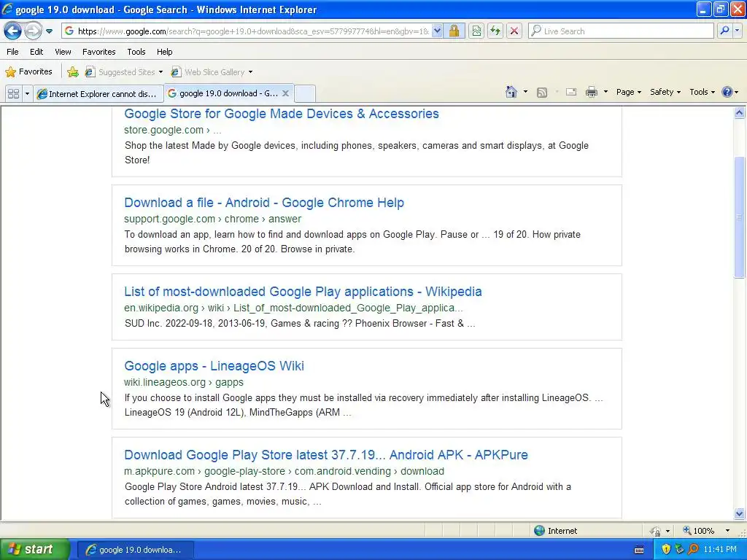
Task: Click the Quick Tabs grid icon
Action: (13, 93)
